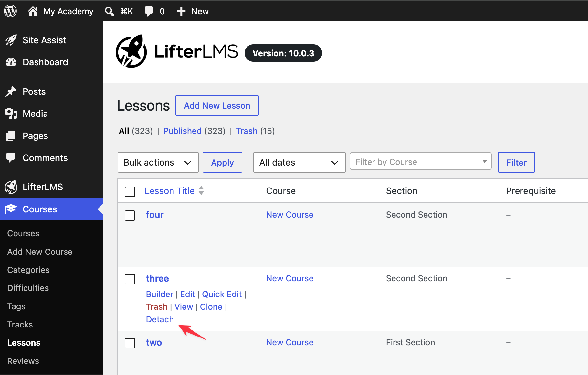
Task: Open Difficulties submenu item
Action: point(28,288)
